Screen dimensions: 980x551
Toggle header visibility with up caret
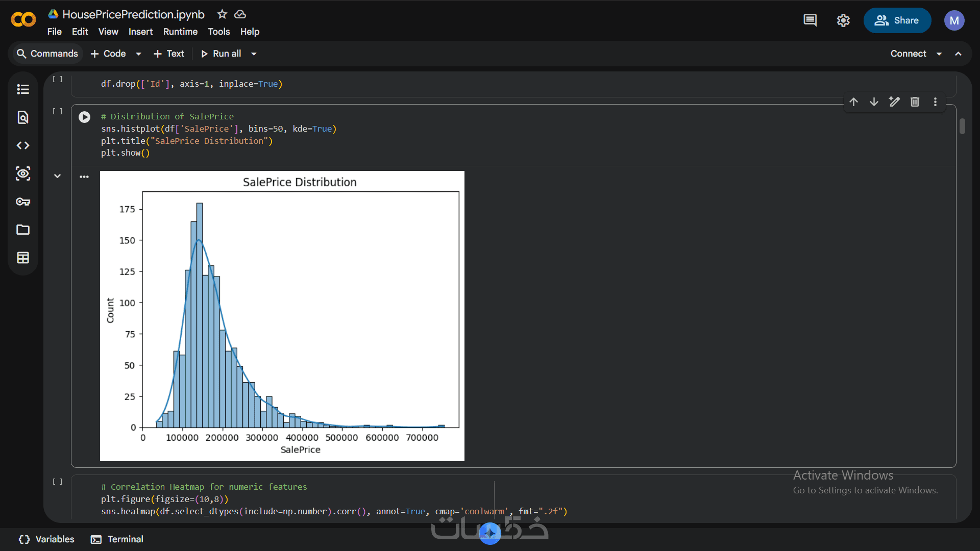(x=958, y=54)
